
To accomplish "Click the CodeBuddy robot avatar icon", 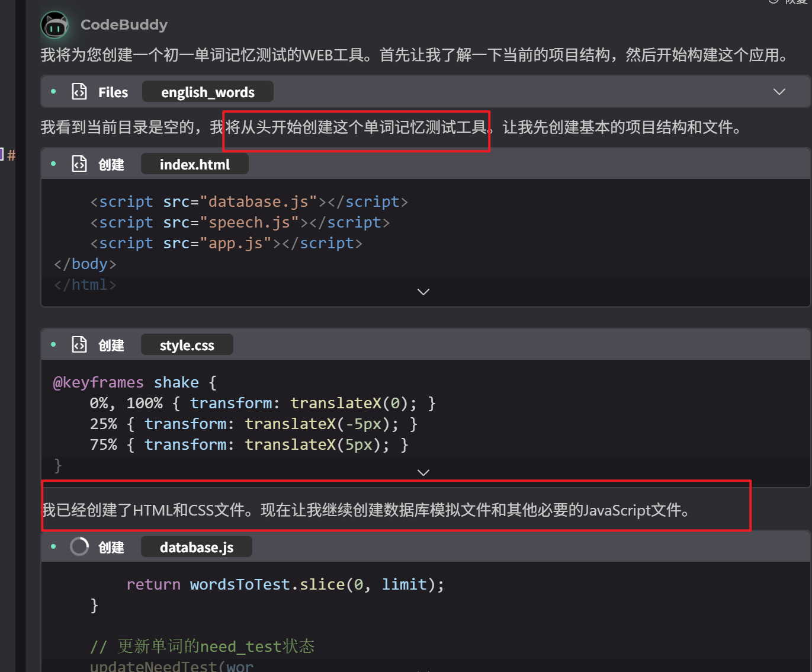I will (x=54, y=25).
